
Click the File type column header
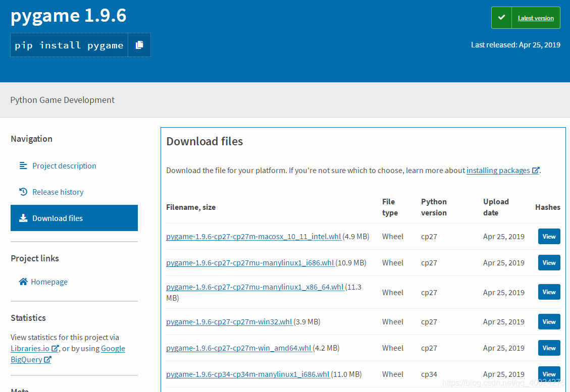click(x=390, y=207)
